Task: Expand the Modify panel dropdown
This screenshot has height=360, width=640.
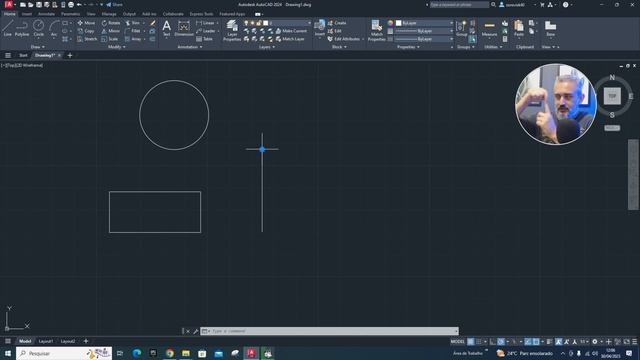Action: click(117, 47)
